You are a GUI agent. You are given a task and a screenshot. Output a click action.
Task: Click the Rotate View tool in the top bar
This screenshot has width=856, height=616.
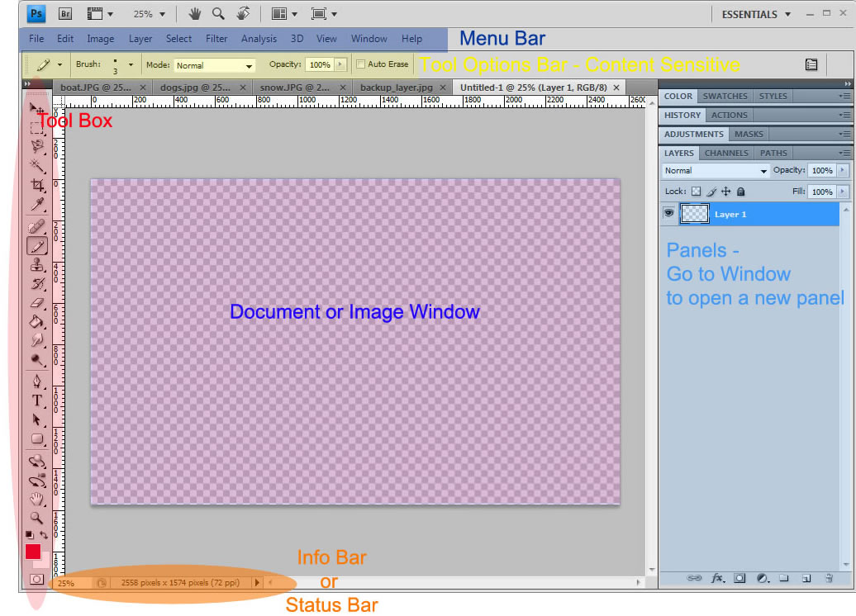pyautogui.click(x=243, y=14)
